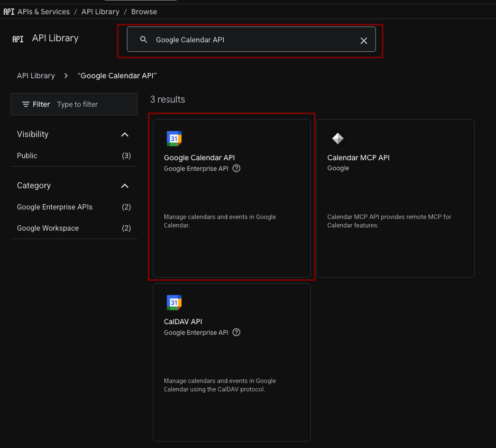Filter by Public visibility
Viewport: 496px width, 448px height.
point(74,156)
